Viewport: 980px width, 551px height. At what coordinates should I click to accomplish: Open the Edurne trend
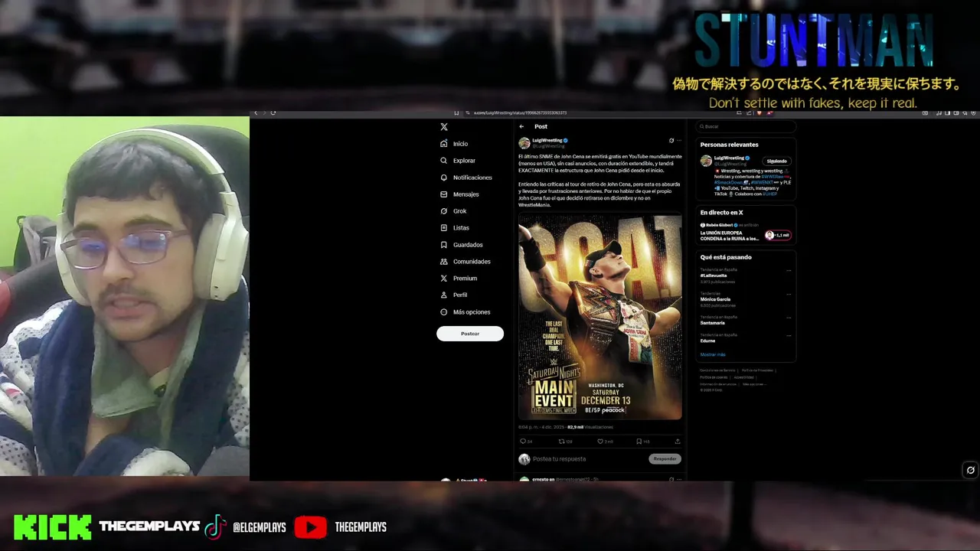click(708, 341)
